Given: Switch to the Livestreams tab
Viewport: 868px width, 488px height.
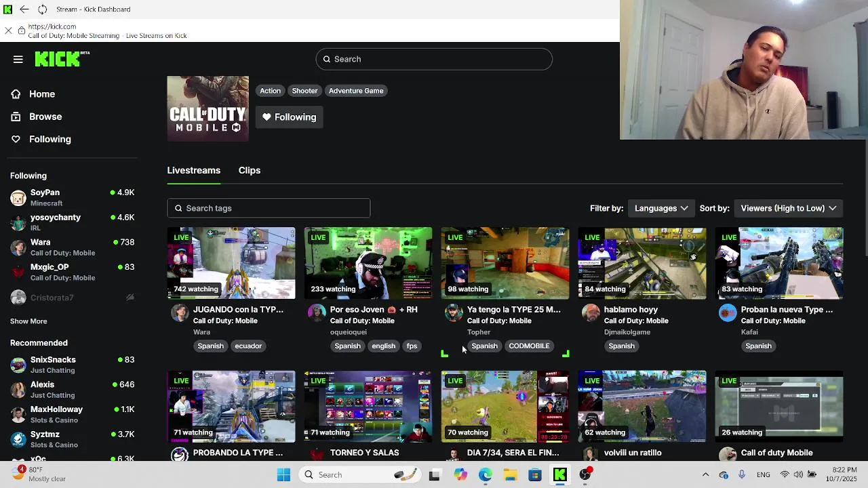Looking at the screenshot, I should pyautogui.click(x=194, y=170).
